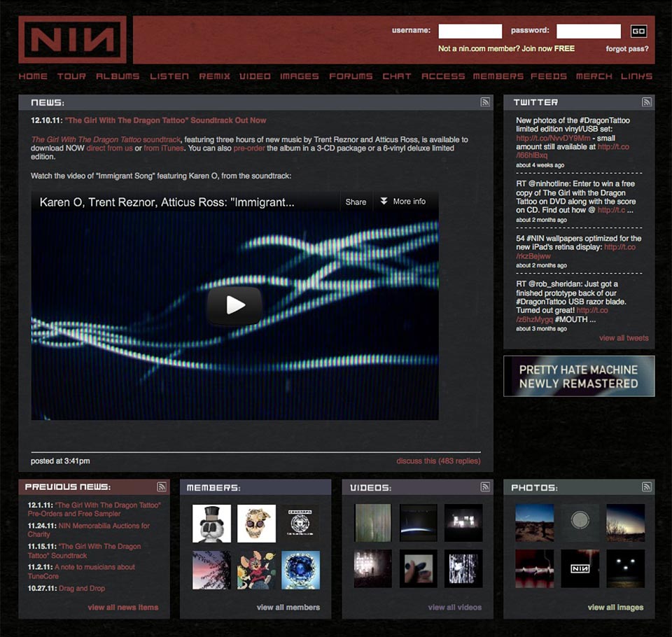Open the Videos RSS feed icon
Image resolution: width=672 pixels, height=637 pixels.
[484, 486]
